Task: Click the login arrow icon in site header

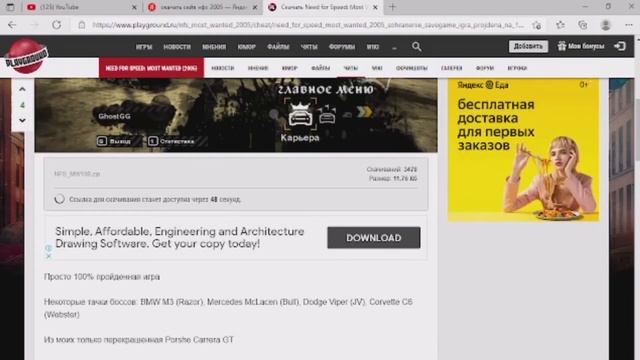Action: [620, 46]
